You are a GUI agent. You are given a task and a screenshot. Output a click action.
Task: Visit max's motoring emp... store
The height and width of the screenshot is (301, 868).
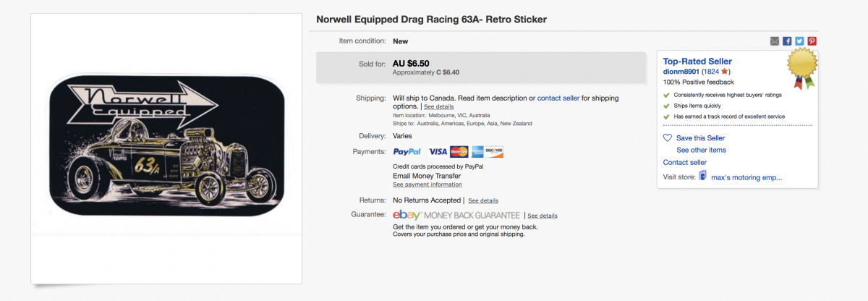(x=746, y=177)
